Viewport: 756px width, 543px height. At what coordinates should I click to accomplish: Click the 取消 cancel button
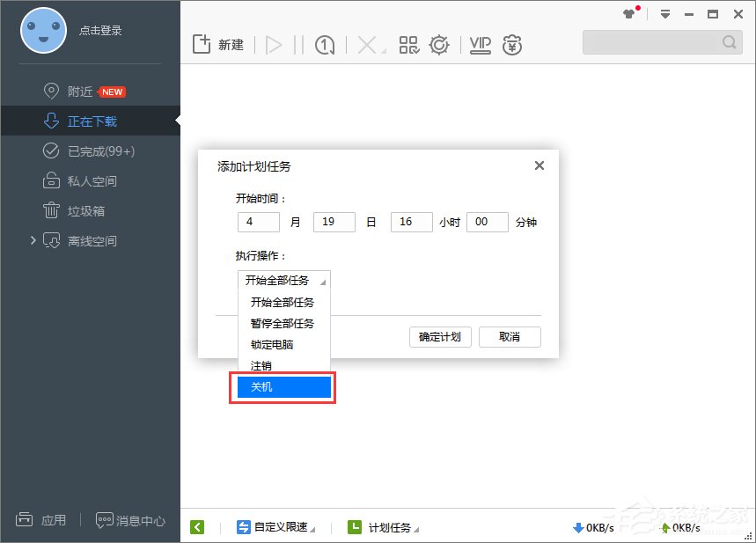[509, 336]
